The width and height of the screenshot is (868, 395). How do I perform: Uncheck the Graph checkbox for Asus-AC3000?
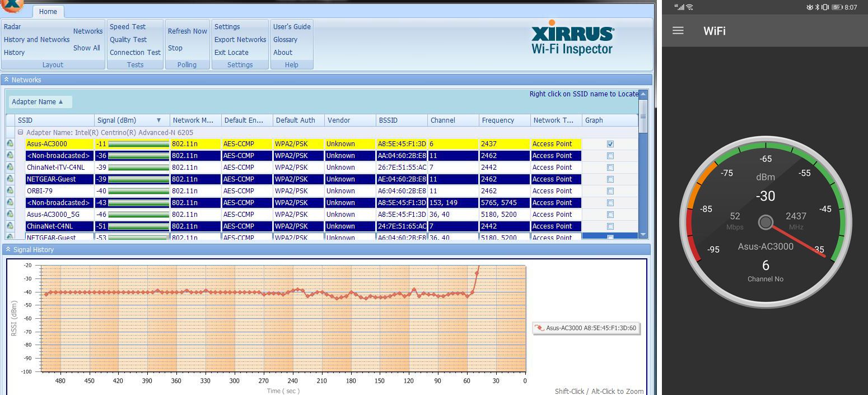click(610, 144)
